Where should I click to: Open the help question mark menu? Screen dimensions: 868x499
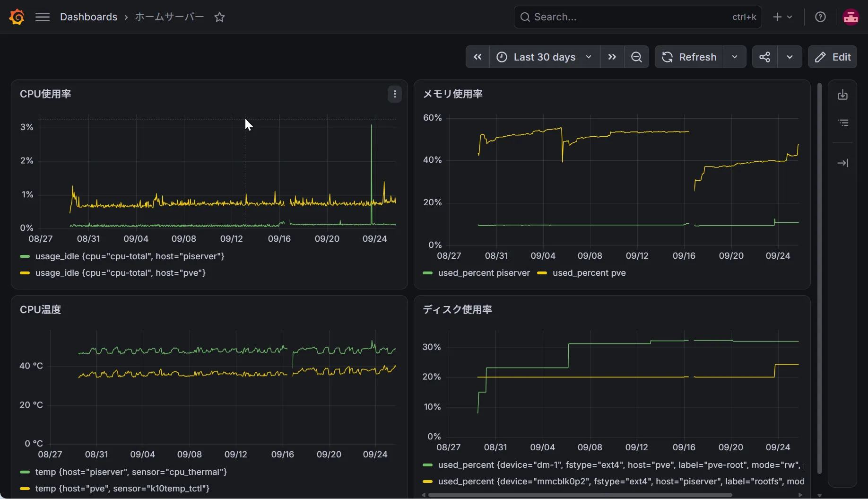(x=820, y=17)
